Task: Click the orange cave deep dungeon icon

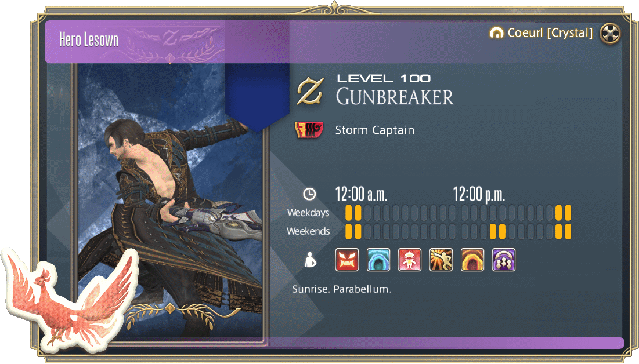Action: 472,260
